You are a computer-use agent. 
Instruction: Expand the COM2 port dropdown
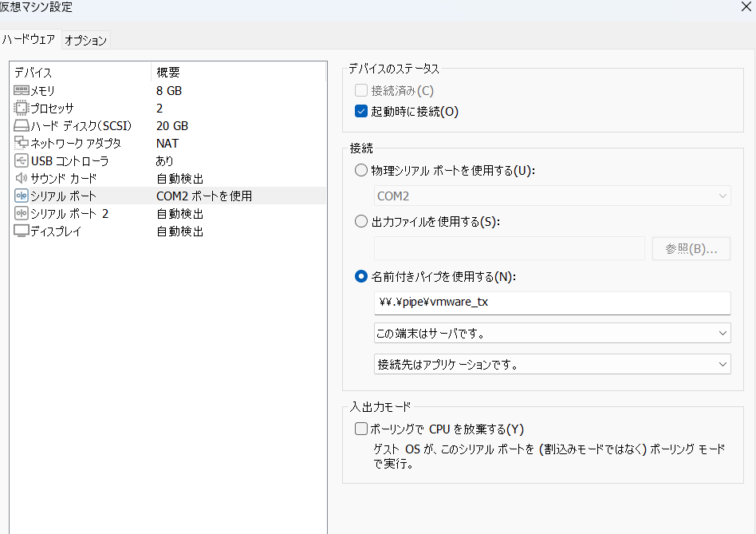click(552, 196)
